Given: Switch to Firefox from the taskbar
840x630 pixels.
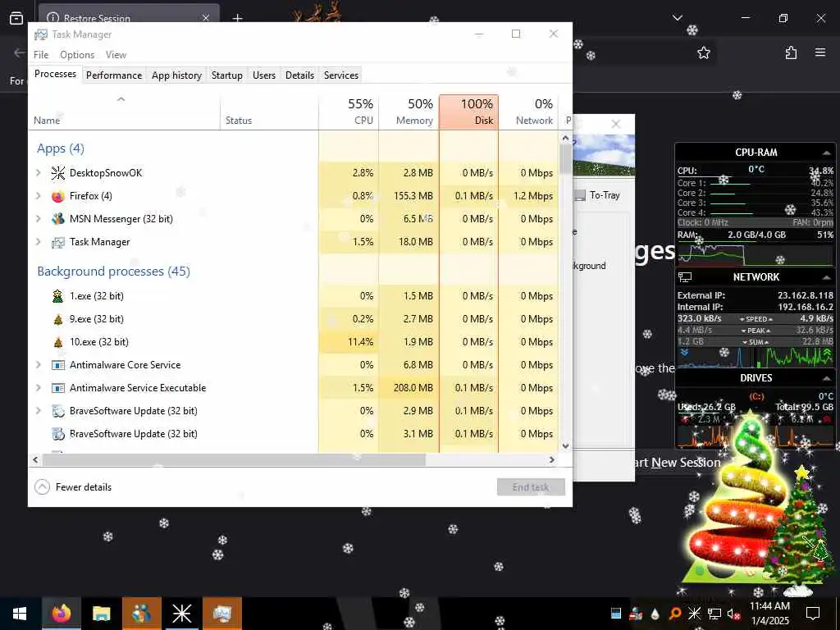Looking at the screenshot, I should coord(61,614).
